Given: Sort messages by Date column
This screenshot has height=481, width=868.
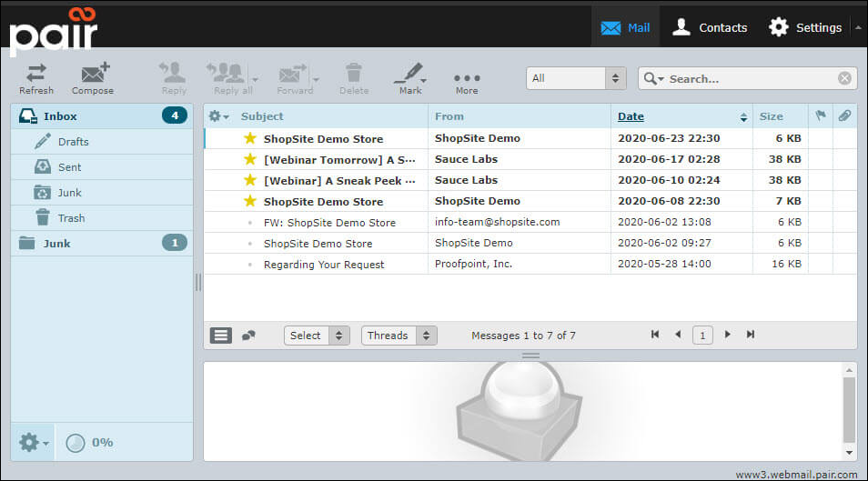Looking at the screenshot, I should (631, 116).
